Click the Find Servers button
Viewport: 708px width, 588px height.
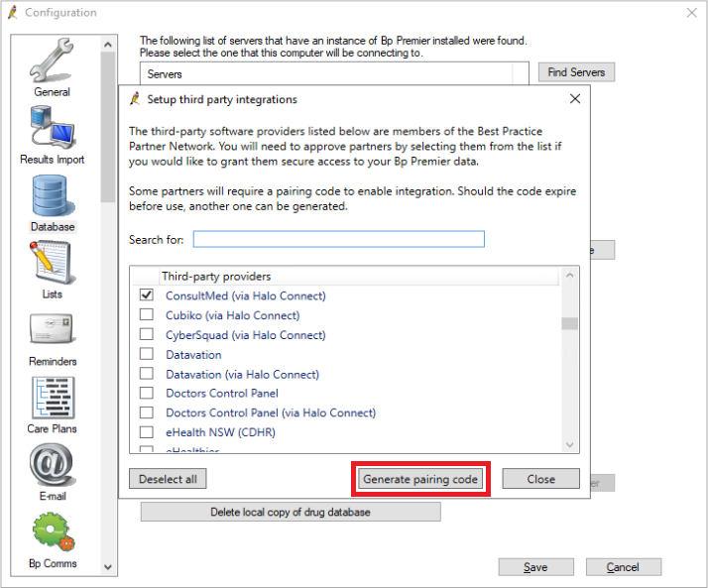coord(576,72)
